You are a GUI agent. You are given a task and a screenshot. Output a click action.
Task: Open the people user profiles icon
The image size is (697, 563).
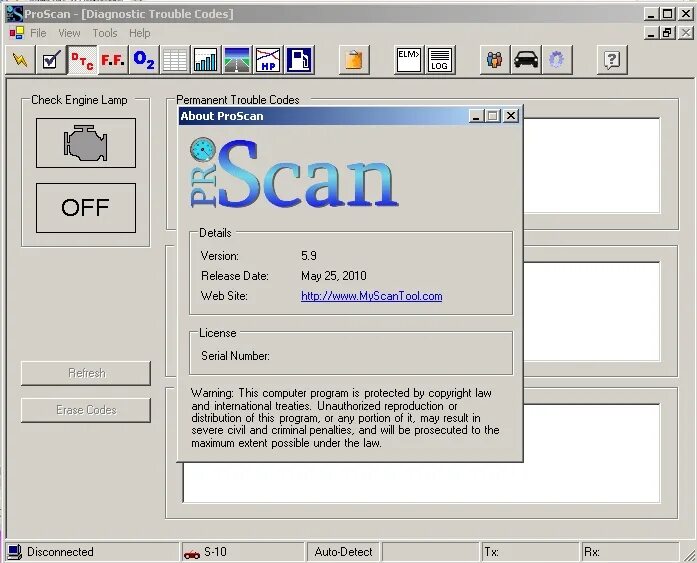pos(495,60)
